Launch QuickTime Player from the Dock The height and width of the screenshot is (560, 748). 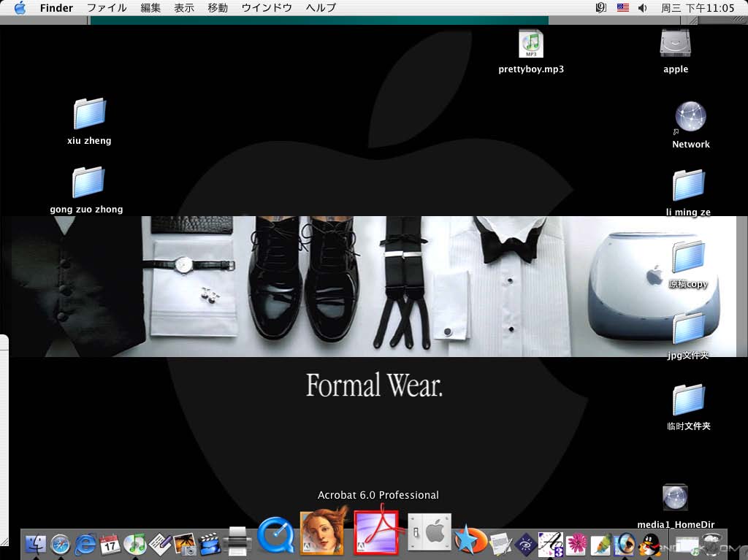[x=275, y=536]
